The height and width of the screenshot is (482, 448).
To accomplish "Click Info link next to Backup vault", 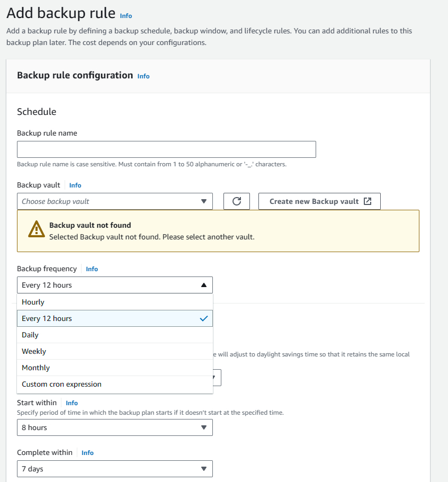I will 75,185.
